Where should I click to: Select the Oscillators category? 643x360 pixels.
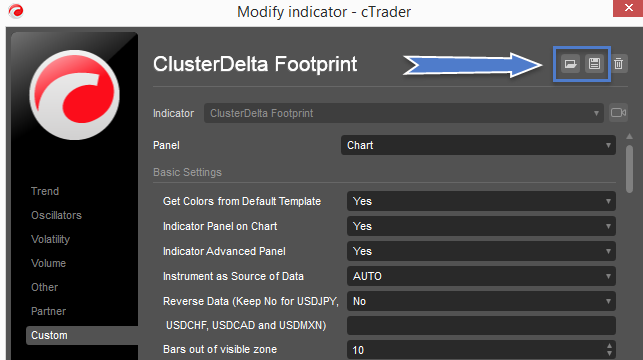click(56, 215)
